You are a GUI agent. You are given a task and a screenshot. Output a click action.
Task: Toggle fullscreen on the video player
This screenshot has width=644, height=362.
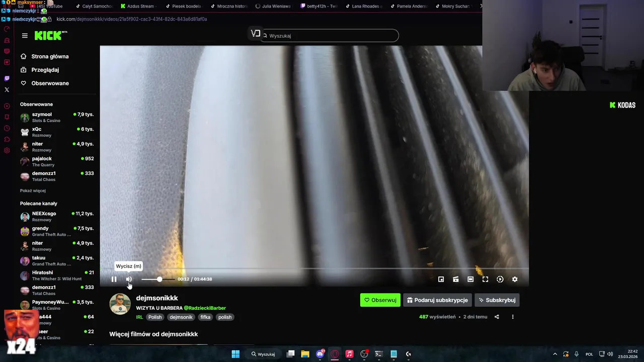[x=485, y=279]
